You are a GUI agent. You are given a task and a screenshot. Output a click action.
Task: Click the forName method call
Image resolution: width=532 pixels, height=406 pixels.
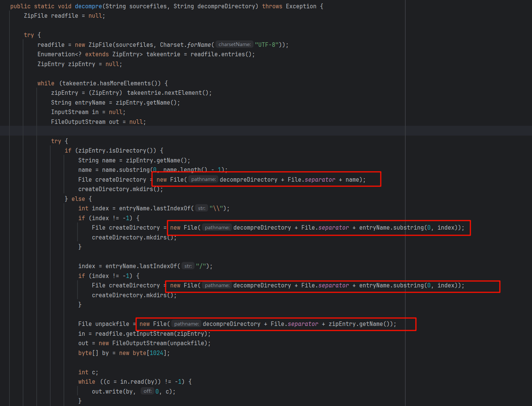click(199, 45)
